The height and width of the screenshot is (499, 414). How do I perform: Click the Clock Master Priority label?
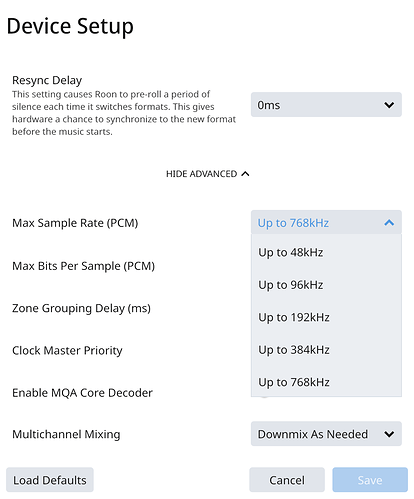click(67, 350)
